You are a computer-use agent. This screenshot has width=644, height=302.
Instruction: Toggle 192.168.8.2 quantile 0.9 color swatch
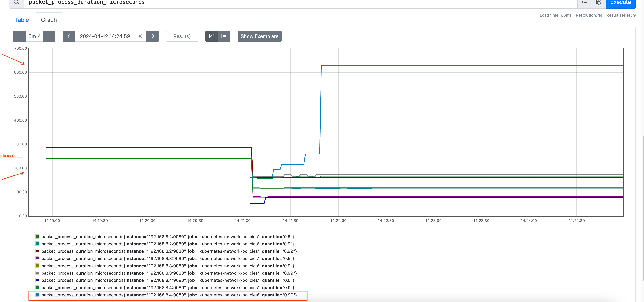pyautogui.click(x=37, y=244)
